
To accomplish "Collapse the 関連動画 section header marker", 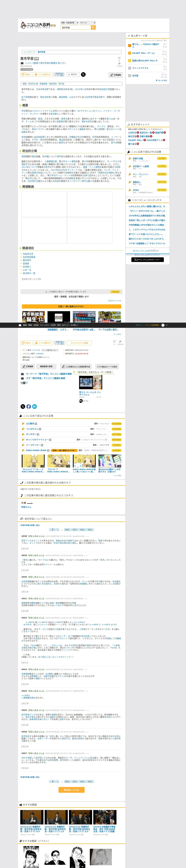I will point(20,187).
